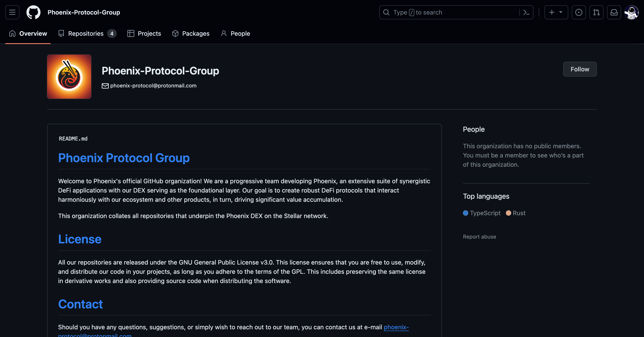The width and height of the screenshot is (644, 337).
Task: Open the notifications inbox icon
Action: pos(614,12)
